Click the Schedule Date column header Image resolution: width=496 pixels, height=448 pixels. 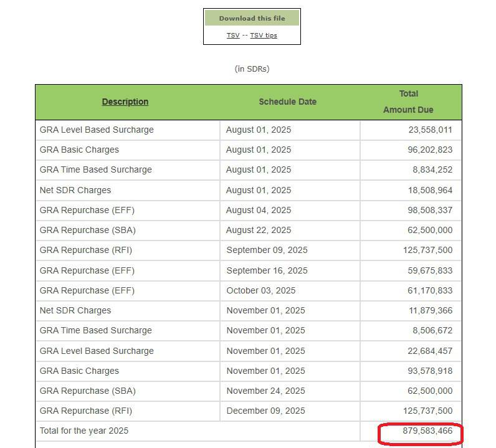[287, 102]
